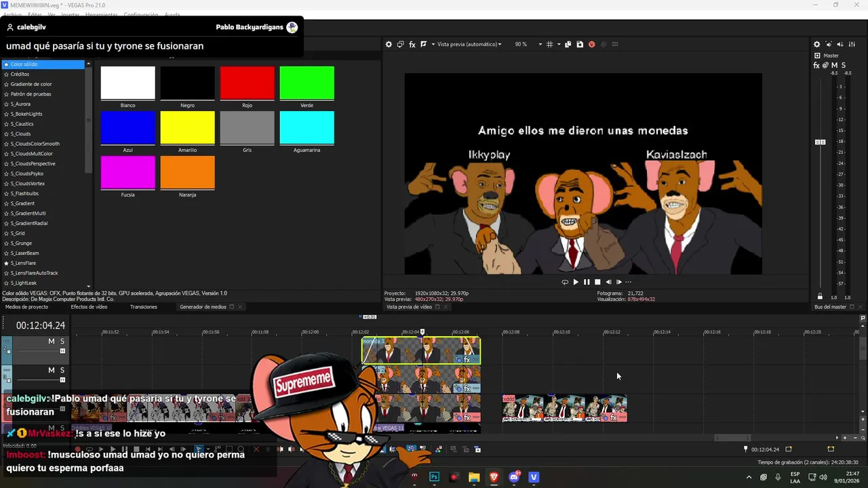Viewport: 868px width, 488px height.
Task: Open master bus settings gear icon
Action: click(x=816, y=44)
